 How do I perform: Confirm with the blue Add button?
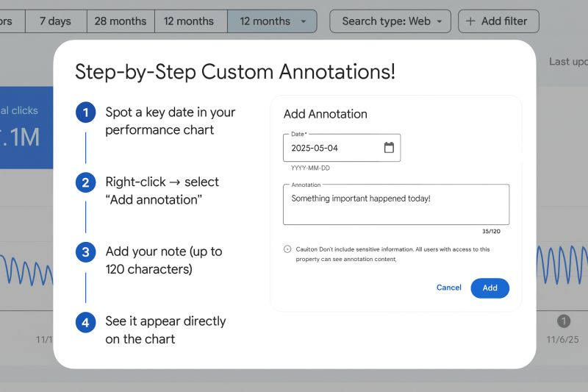(490, 288)
